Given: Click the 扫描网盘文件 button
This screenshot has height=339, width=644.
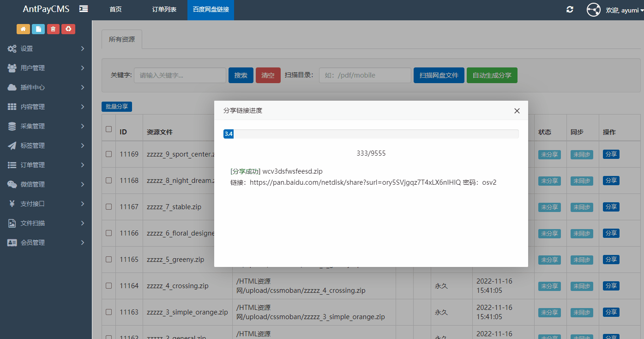Looking at the screenshot, I should coord(439,75).
